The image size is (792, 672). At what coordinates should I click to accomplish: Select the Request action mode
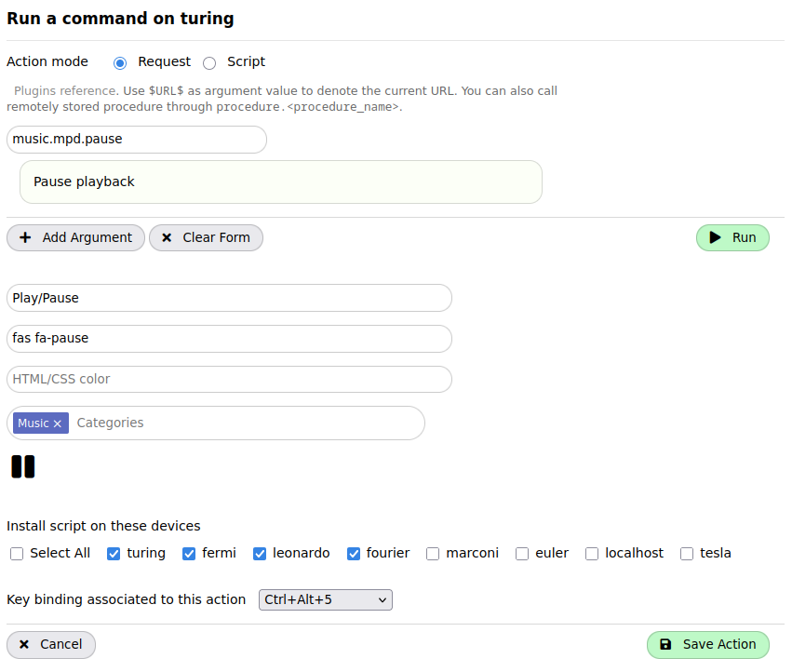click(x=120, y=62)
